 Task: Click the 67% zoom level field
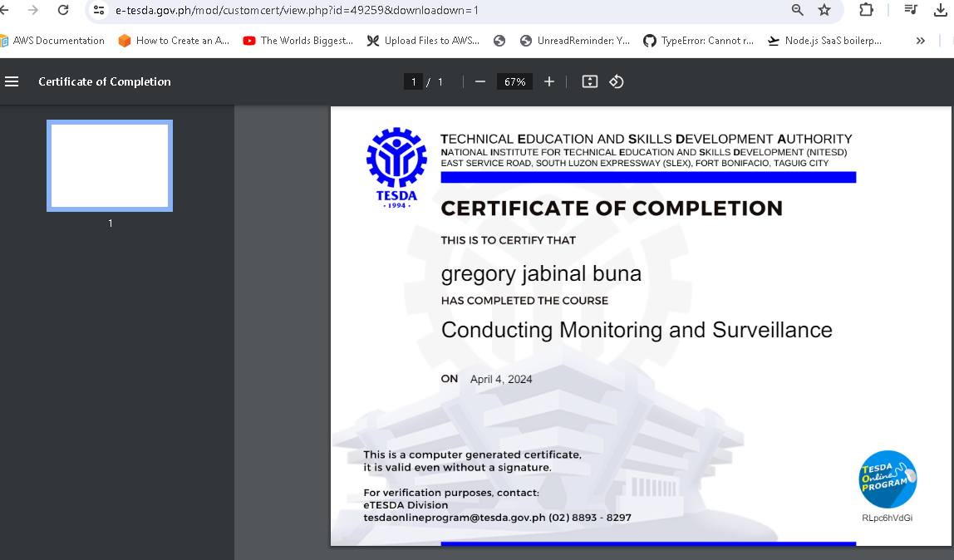(514, 81)
